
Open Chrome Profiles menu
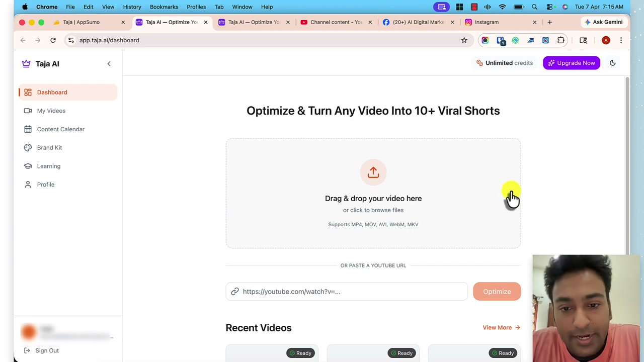point(196,7)
